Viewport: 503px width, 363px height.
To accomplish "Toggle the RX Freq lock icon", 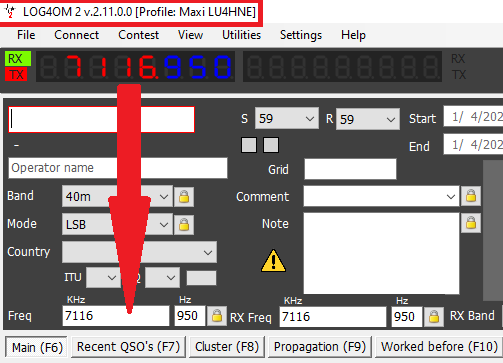I will 434,317.
